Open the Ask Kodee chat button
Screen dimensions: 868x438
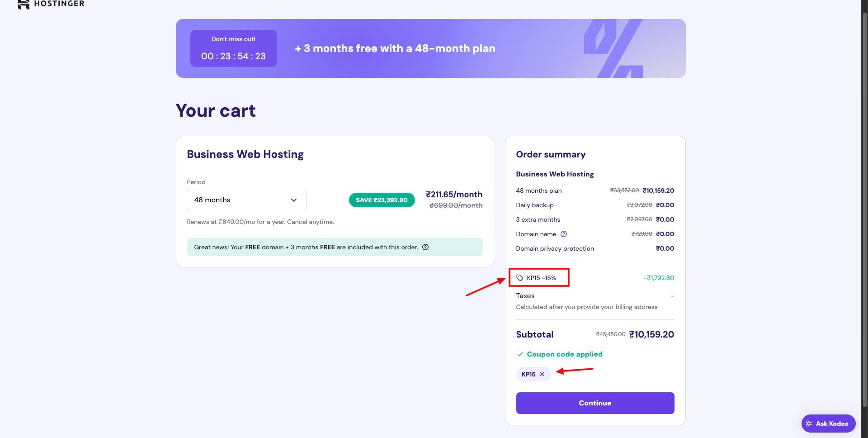[828, 424]
